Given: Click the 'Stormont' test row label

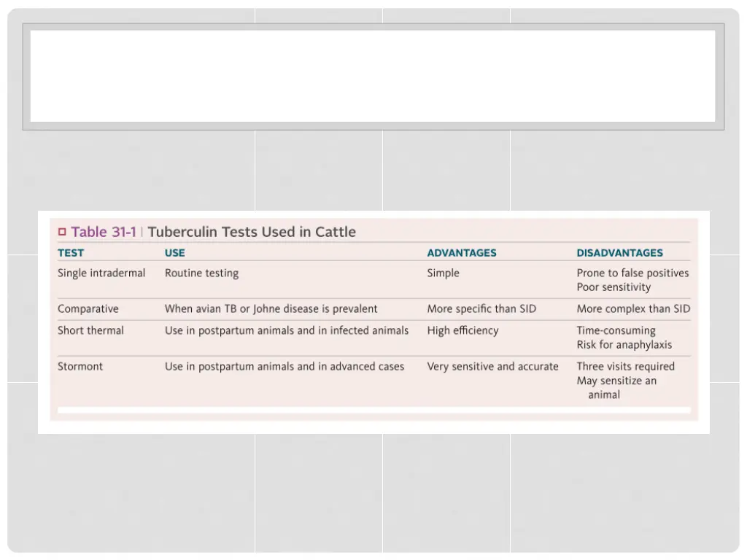Looking at the screenshot, I should coord(80,367).
